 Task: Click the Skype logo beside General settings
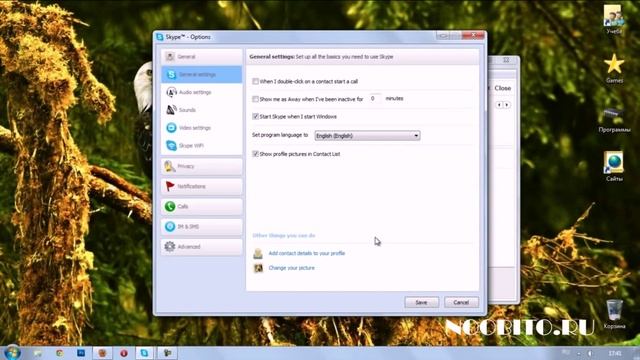(171, 75)
